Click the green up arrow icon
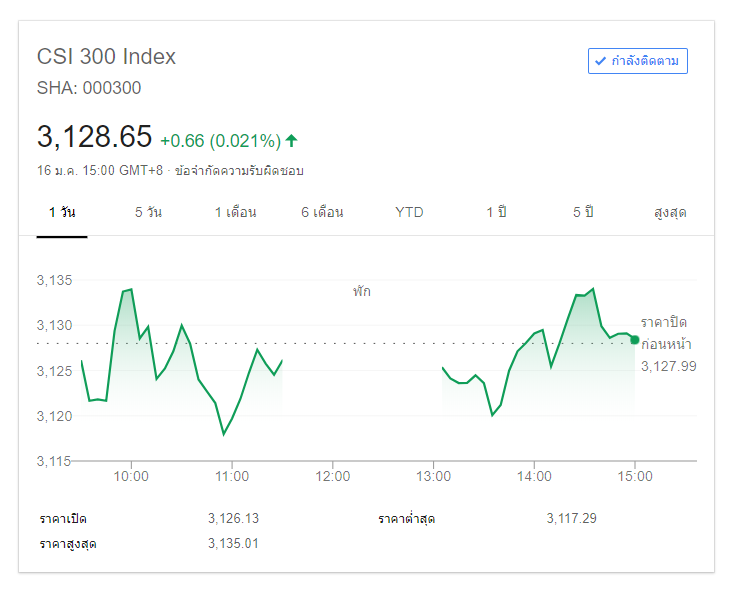Image resolution: width=737 pixels, height=593 pixels. [291, 140]
